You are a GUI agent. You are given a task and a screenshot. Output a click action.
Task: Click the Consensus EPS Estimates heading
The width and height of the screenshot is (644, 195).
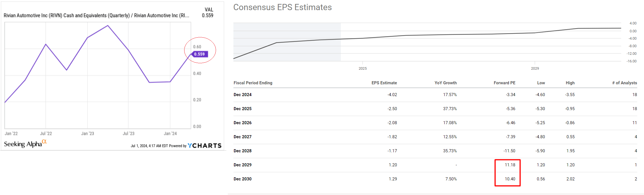[x=282, y=7]
